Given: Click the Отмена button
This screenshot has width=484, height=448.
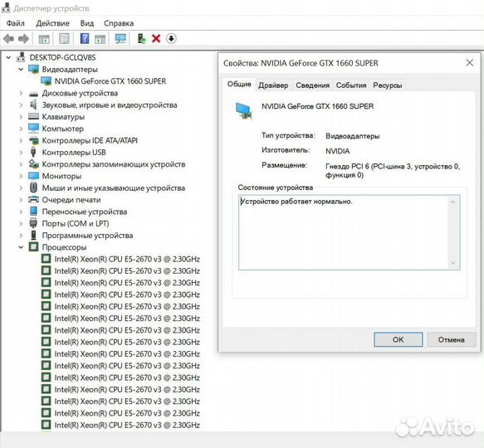Looking at the screenshot, I should pyautogui.click(x=452, y=339).
